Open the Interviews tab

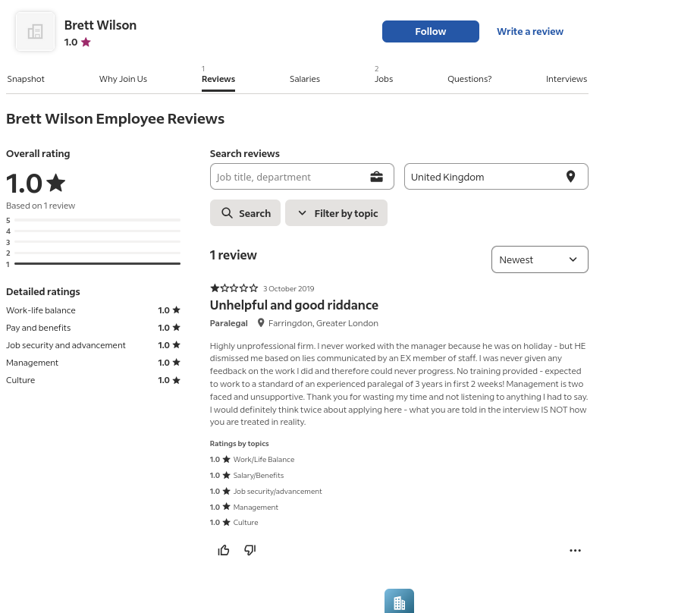tap(567, 79)
